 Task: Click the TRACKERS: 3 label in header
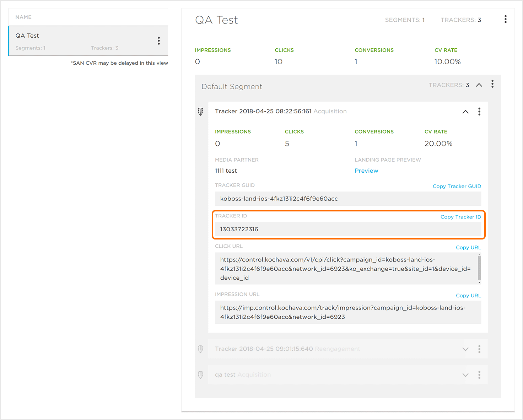point(461,20)
